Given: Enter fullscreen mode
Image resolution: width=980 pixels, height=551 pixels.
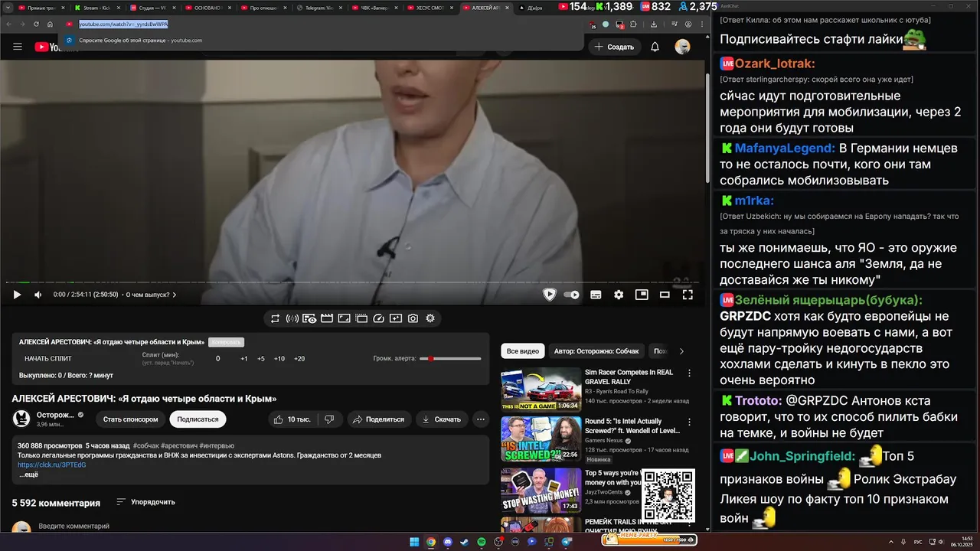Looking at the screenshot, I should coord(688,295).
